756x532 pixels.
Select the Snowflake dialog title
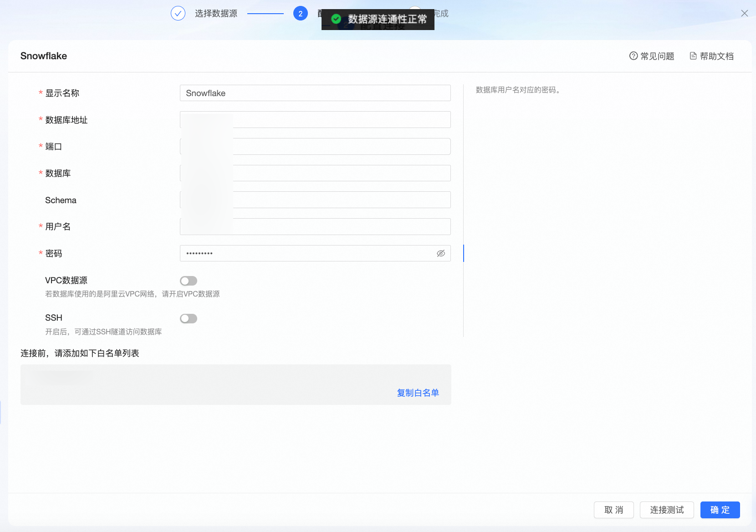44,56
